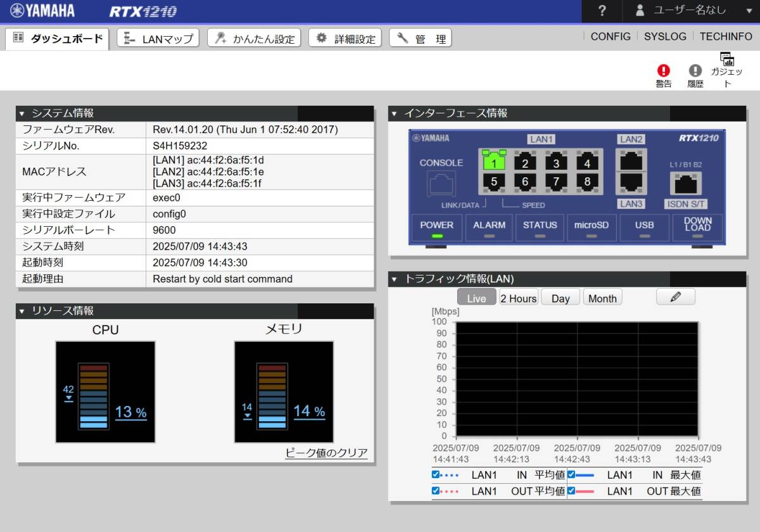Screen dimensions: 760x532
Task: Click the pencil edit icon in traffic panel
Action: tap(675, 297)
